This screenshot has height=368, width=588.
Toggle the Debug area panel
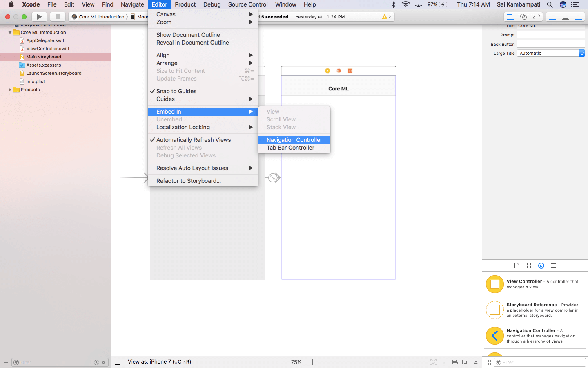click(x=566, y=17)
